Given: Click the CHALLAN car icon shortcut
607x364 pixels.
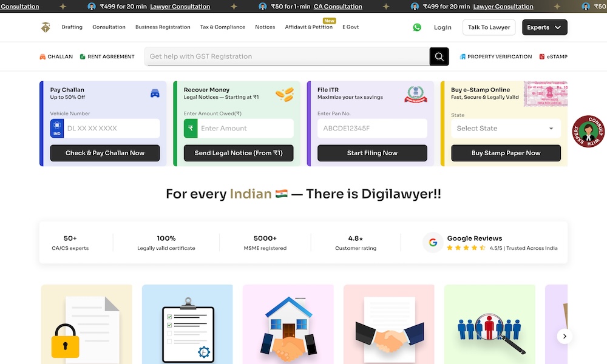Looking at the screenshot, I should pyautogui.click(x=42, y=56).
